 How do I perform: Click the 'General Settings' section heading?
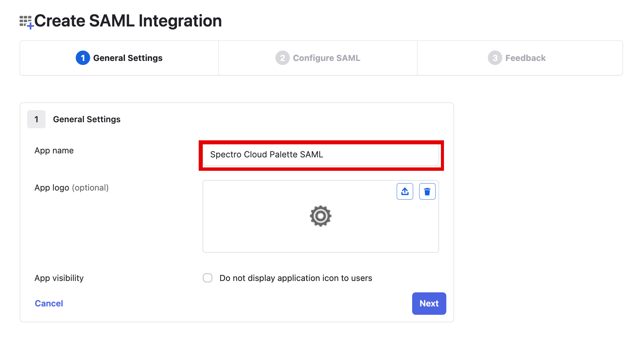point(87,119)
